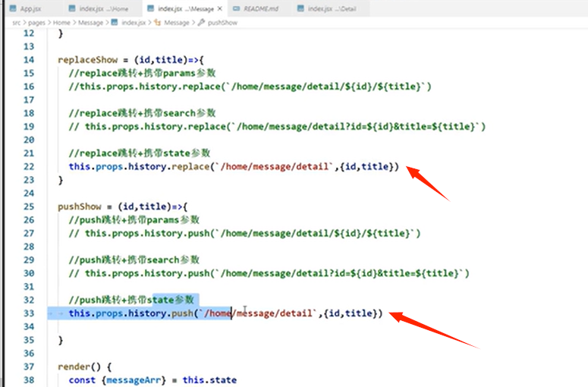Click line number 22 in gutter
The image size is (588, 387).
click(29, 166)
